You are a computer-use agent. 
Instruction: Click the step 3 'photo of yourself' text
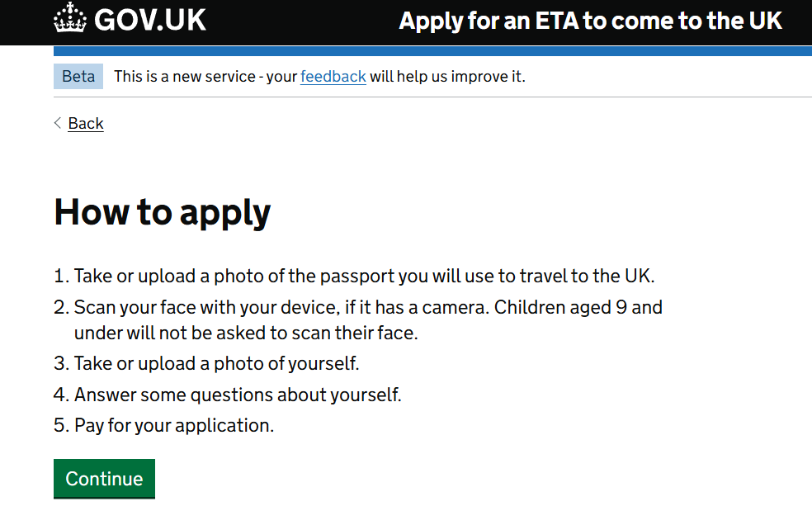point(216,364)
